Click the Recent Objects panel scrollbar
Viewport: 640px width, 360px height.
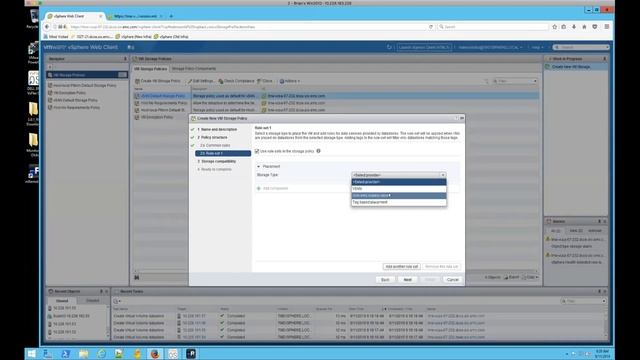click(x=109, y=322)
